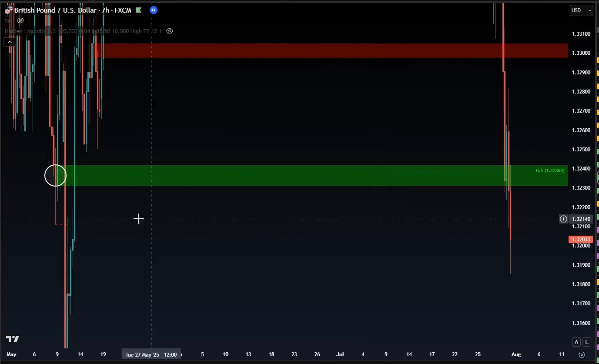The image size is (599, 364).
Task: Click the Tue 27 May '25 12:00 label
Action: (151, 354)
